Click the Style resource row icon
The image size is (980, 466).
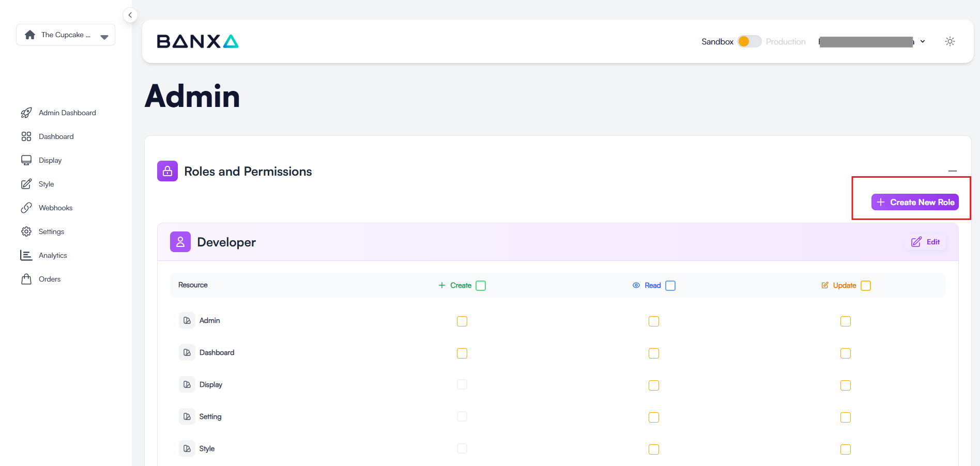tap(187, 448)
